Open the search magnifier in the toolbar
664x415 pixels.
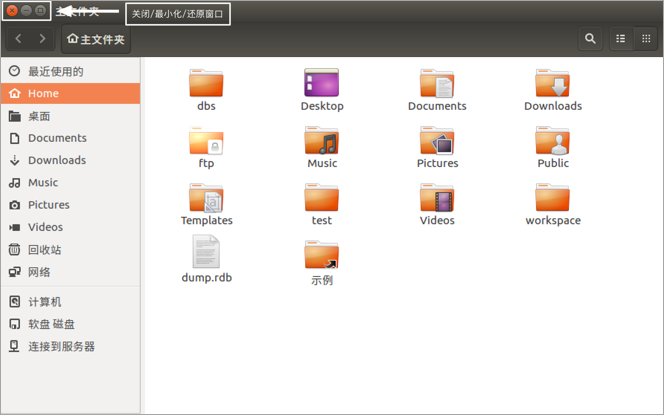coord(591,39)
